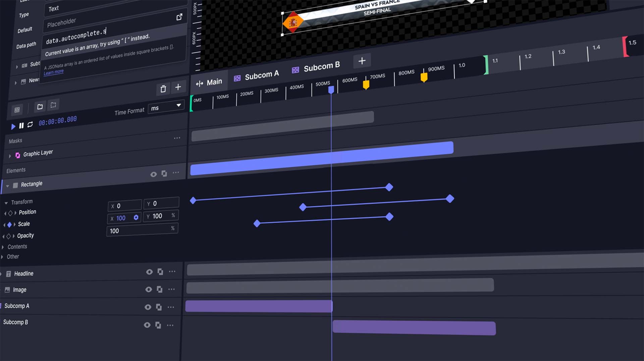The width and height of the screenshot is (644, 361).
Task: Hide the Image layer
Action: point(149,290)
